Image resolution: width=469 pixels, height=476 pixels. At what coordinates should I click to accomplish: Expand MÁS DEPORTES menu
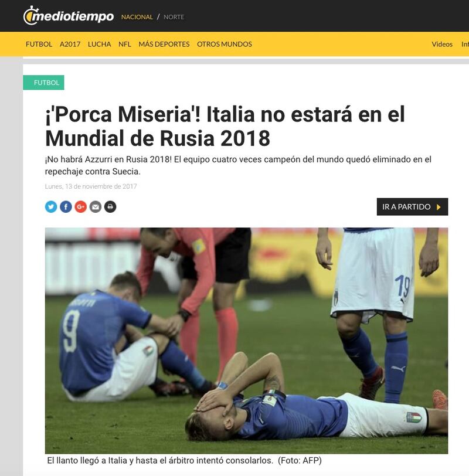click(164, 44)
